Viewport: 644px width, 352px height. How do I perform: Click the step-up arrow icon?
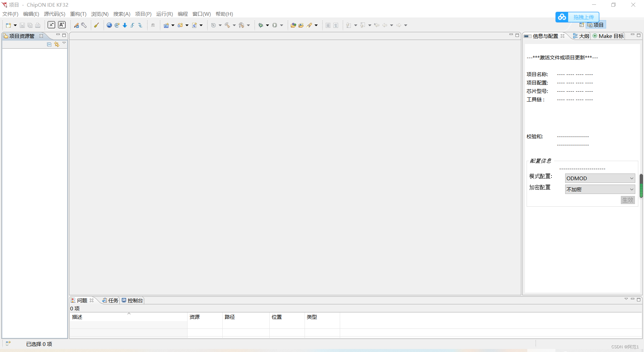pyautogui.click(x=132, y=25)
